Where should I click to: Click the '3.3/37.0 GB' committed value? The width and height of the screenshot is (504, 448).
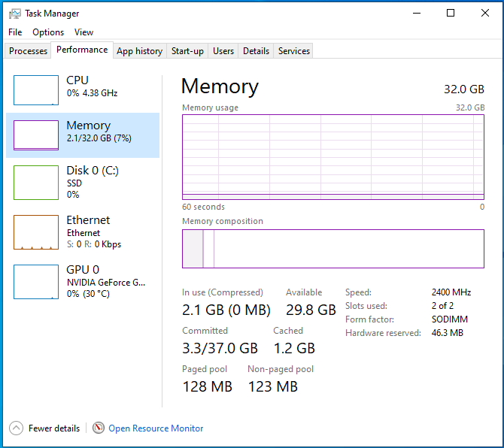[x=220, y=349]
